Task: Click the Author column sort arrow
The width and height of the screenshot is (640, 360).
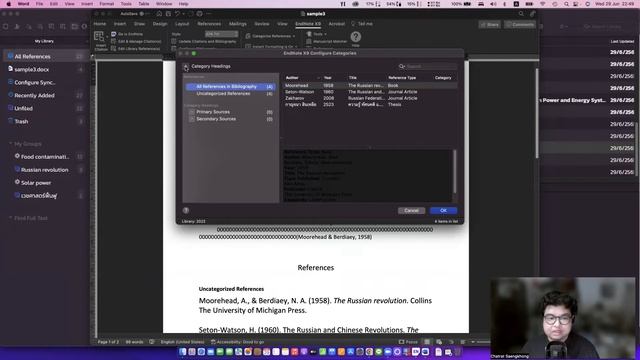Action: [318, 78]
